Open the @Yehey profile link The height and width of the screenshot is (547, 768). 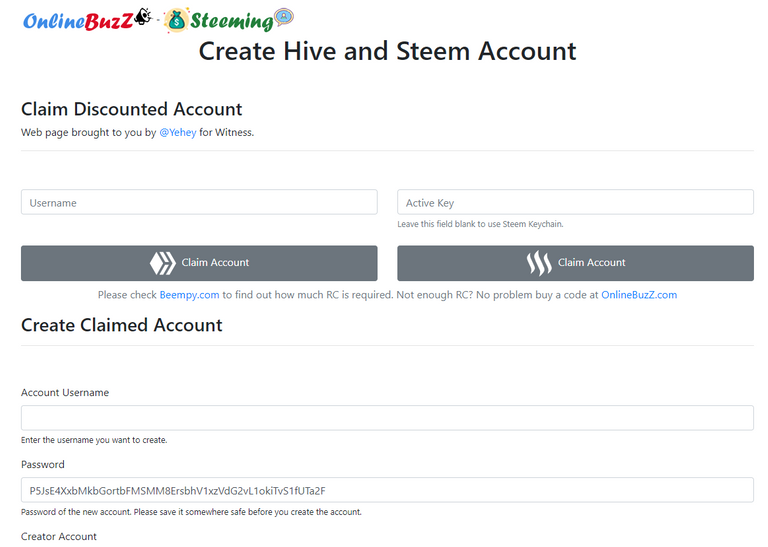pos(177,132)
